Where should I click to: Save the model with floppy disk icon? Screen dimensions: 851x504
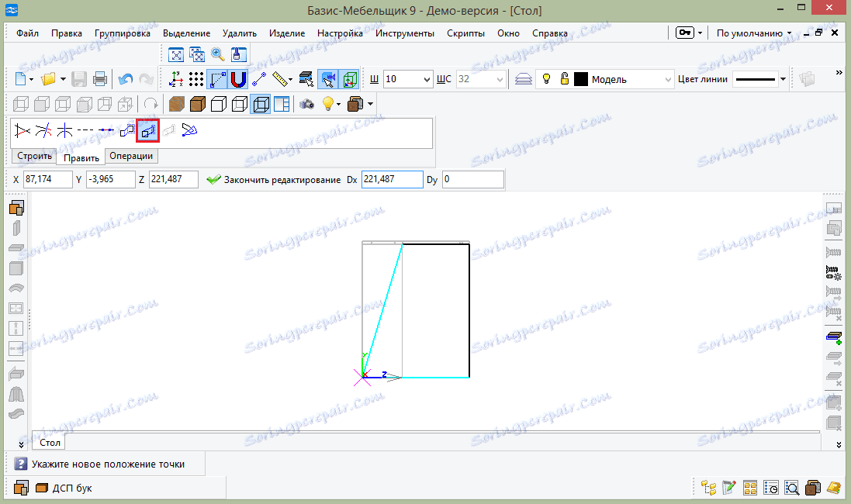point(78,79)
